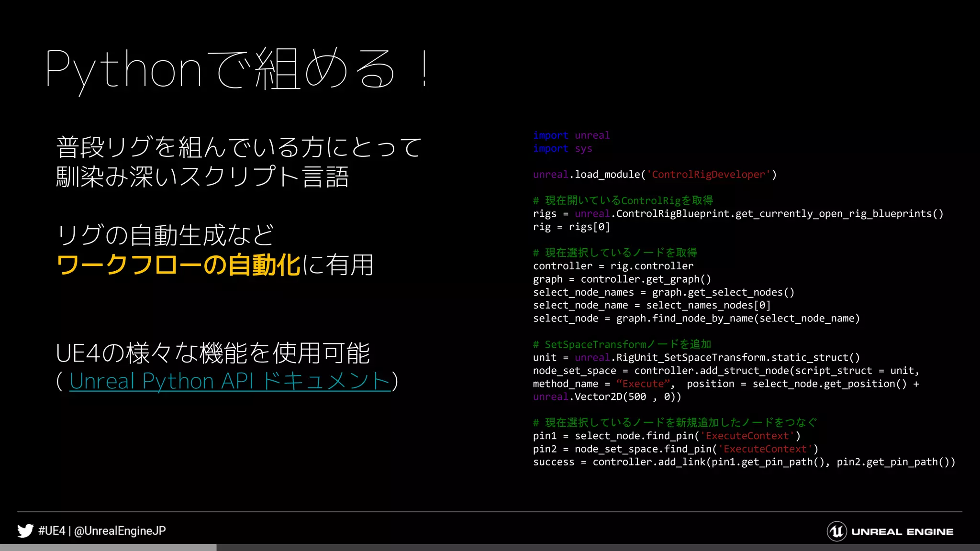The height and width of the screenshot is (551, 980).
Task: Click the title Pythonで組める！
Action: (237, 69)
